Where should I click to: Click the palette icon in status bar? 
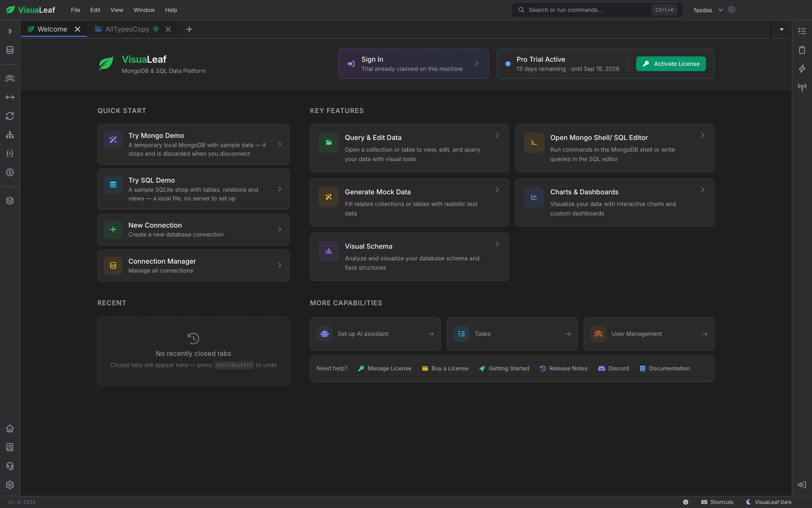[686, 502]
